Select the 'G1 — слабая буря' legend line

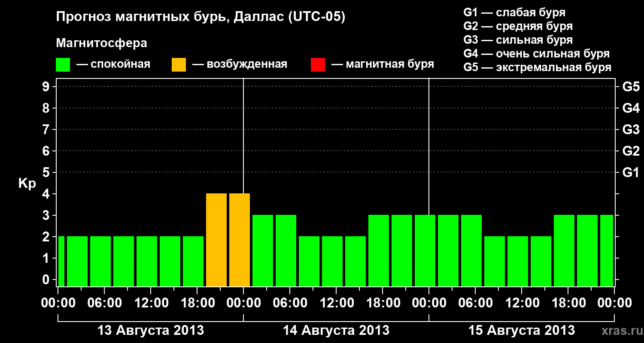coord(514,12)
